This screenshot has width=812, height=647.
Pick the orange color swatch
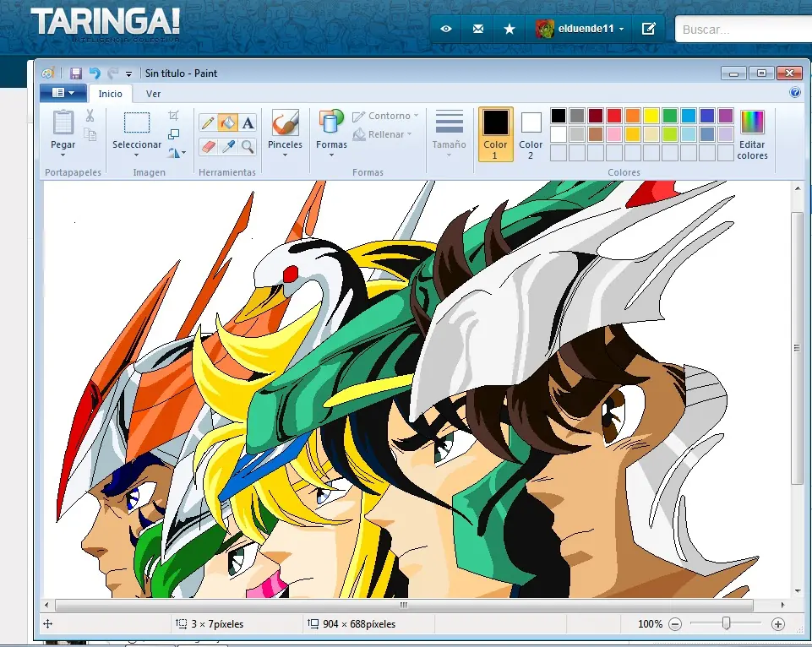[x=633, y=116]
